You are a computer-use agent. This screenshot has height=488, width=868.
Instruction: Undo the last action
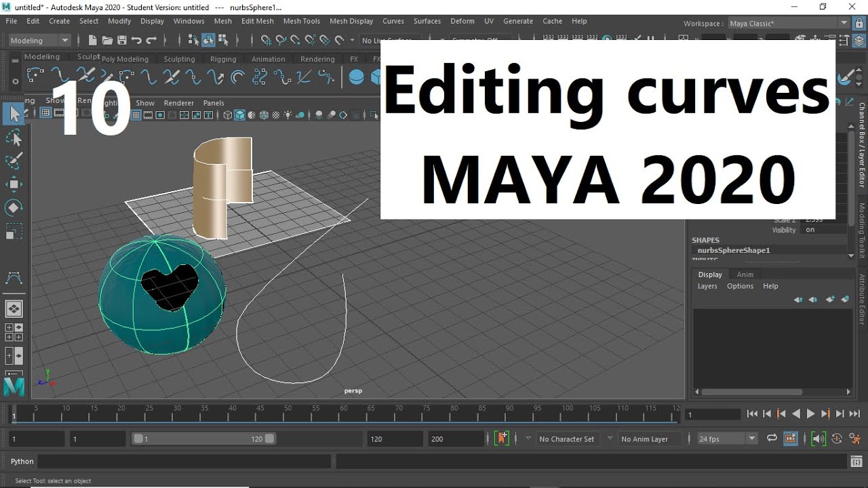136,41
